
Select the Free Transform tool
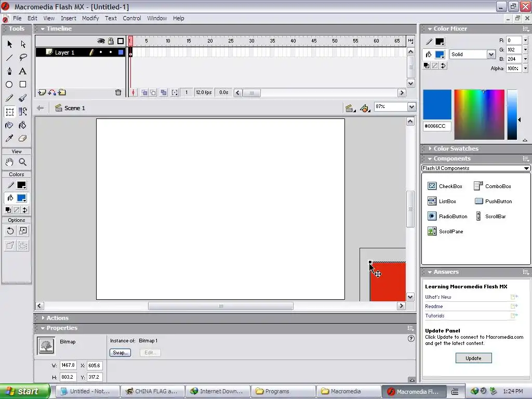click(9, 112)
